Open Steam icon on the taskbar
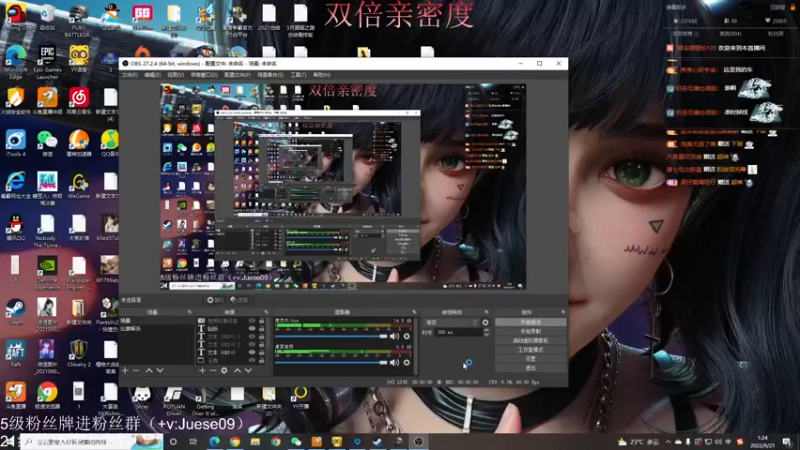The height and width of the screenshot is (450, 800). click(378, 441)
